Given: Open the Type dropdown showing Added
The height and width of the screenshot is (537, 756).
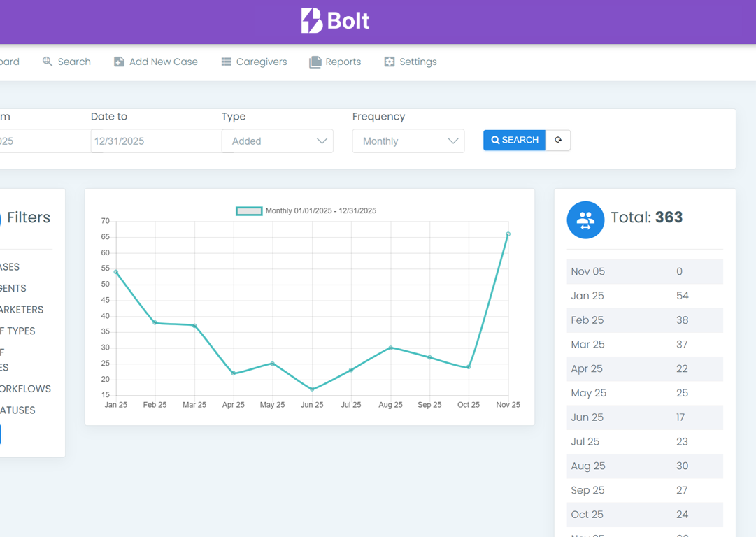Looking at the screenshot, I should (x=277, y=141).
